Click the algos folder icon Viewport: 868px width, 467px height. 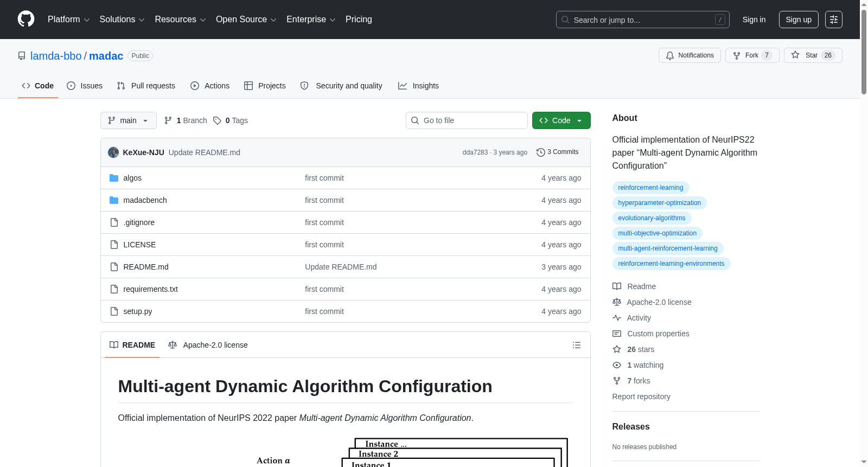click(x=114, y=178)
